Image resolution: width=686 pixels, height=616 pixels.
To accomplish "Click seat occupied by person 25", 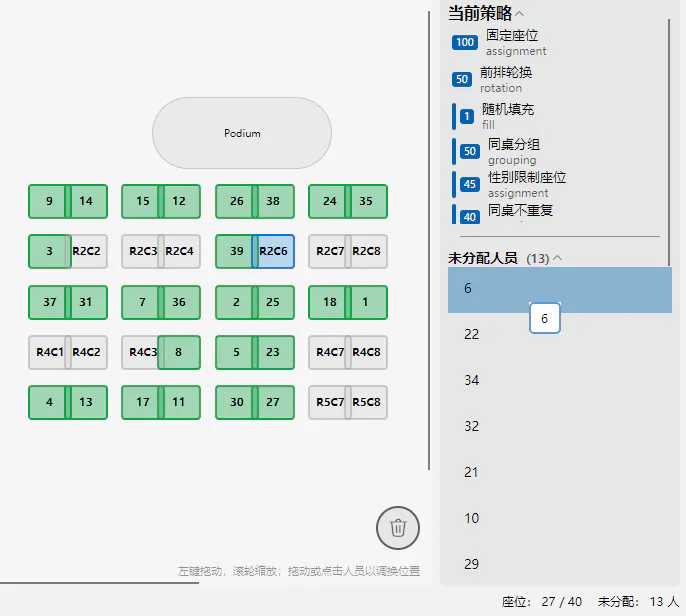I will tap(273, 302).
